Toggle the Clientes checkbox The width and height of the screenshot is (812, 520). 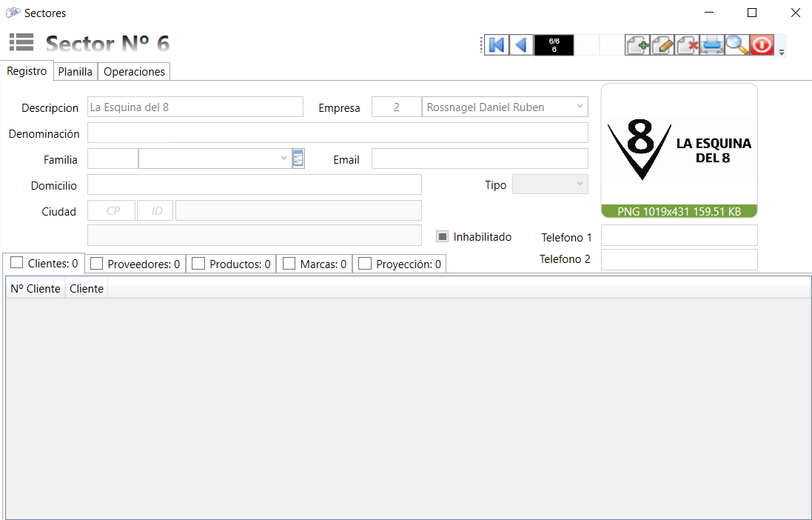(x=16, y=262)
